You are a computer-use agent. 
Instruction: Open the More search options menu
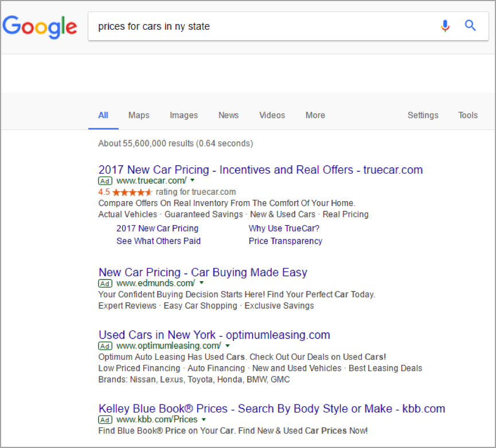pos(315,115)
